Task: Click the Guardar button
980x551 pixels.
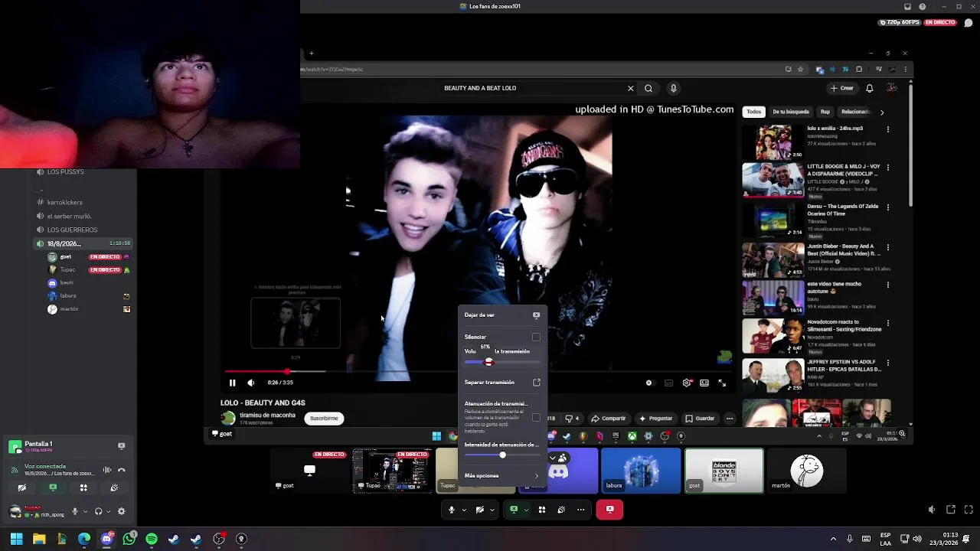Action: [x=701, y=419]
